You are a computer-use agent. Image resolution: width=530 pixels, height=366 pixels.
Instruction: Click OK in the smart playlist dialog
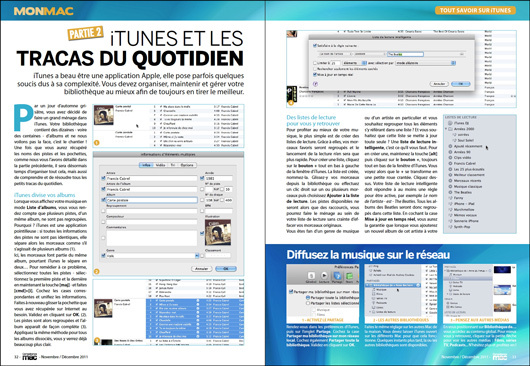point(461,83)
